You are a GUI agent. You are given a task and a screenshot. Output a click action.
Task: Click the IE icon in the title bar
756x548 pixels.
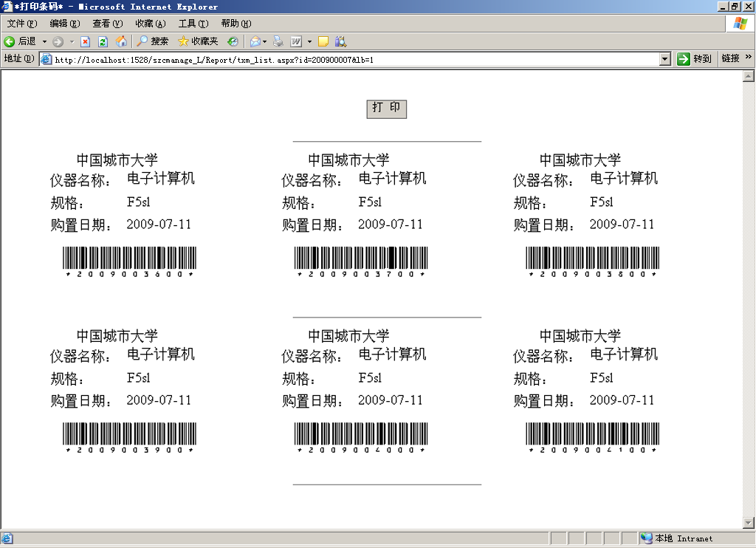tap(7, 6)
